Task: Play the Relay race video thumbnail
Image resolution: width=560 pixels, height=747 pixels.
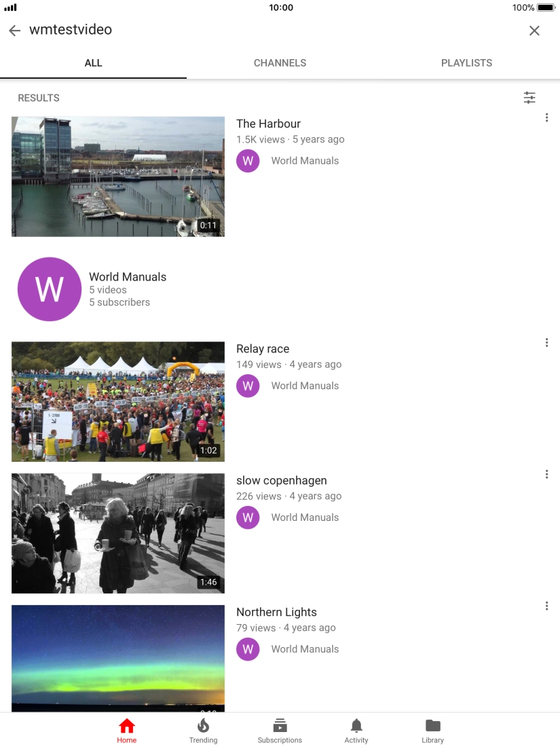Action: [x=117, y=401]
